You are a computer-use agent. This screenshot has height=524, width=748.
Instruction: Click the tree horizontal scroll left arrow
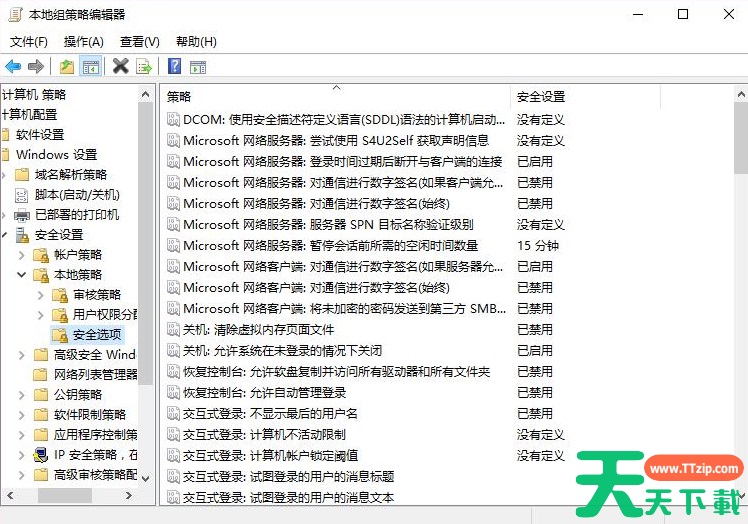(x=10, y=495)
